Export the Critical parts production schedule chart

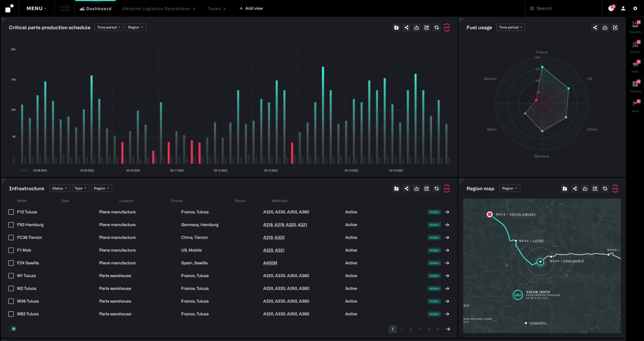tap(416, 28)
